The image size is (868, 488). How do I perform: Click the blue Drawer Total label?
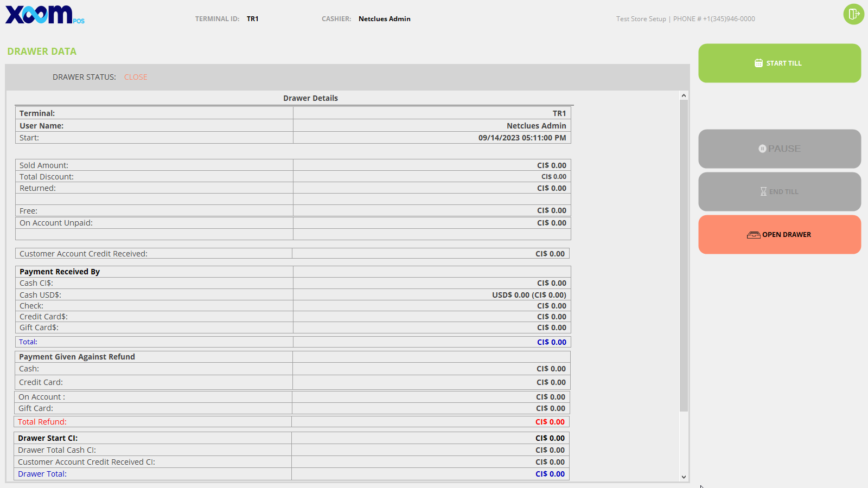[x=42, y=474]
